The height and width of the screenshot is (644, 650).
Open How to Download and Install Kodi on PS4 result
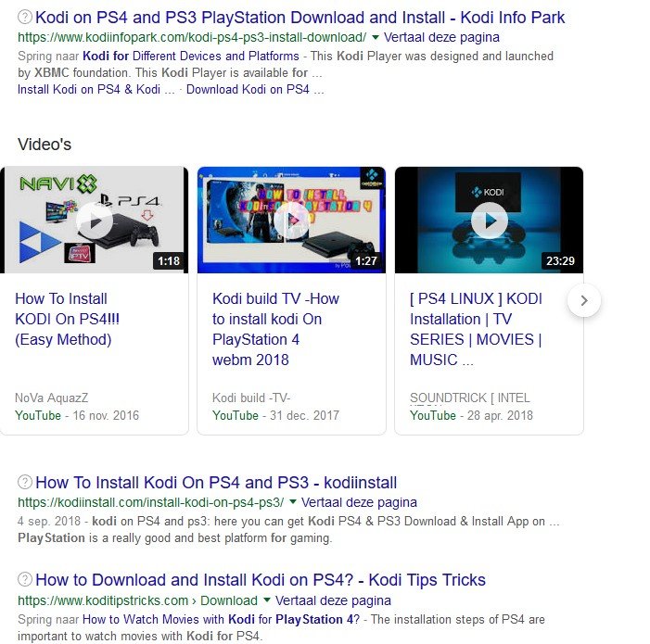point(261,580)
